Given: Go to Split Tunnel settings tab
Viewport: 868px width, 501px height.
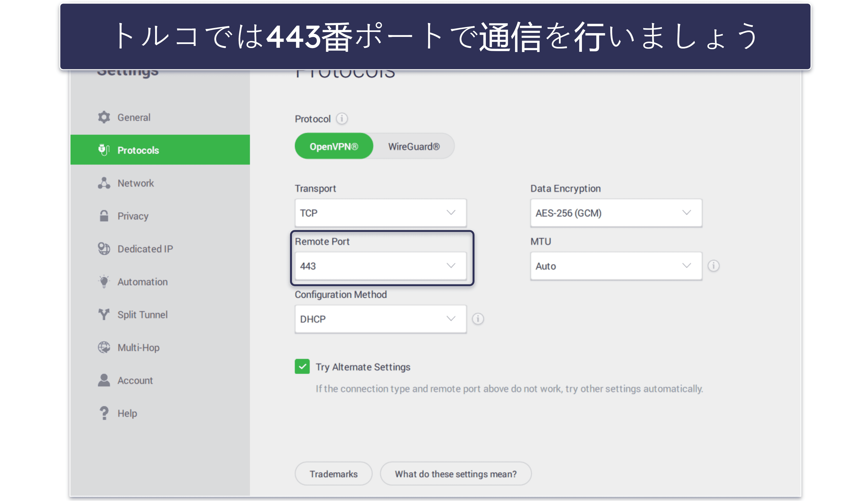Looking at the screenshot, I should point(160,315).
